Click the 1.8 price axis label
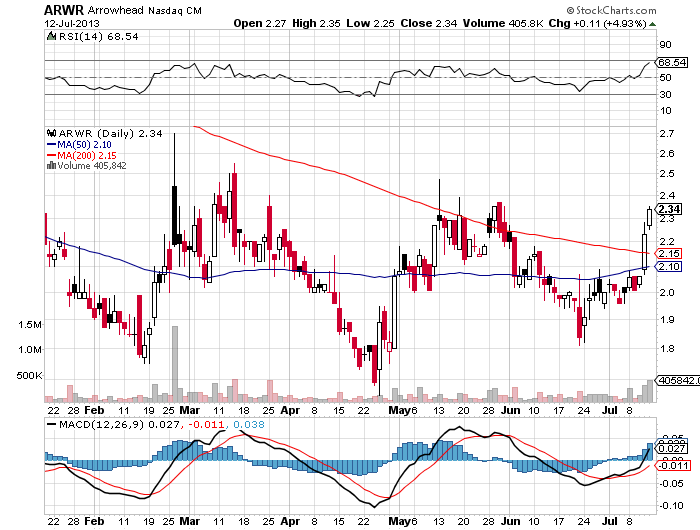The height and width of the screenshot is (530, 700). pyautogui.click(x=667, y=348)
